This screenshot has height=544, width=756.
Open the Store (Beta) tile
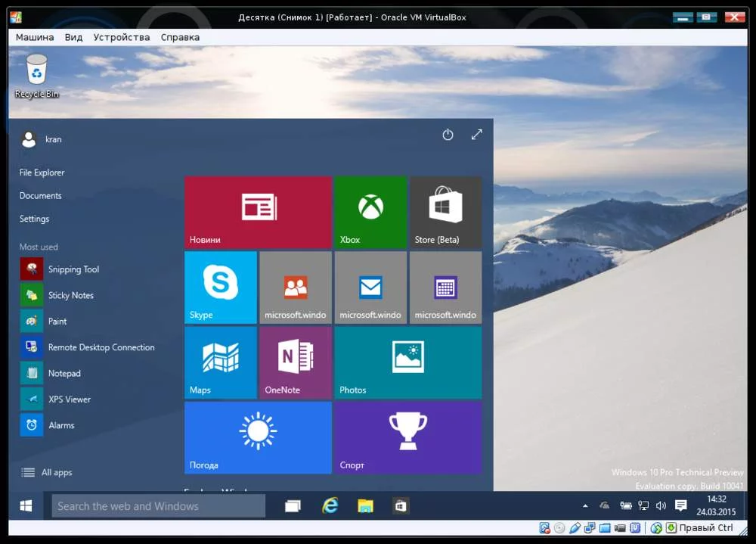(445, 212)
